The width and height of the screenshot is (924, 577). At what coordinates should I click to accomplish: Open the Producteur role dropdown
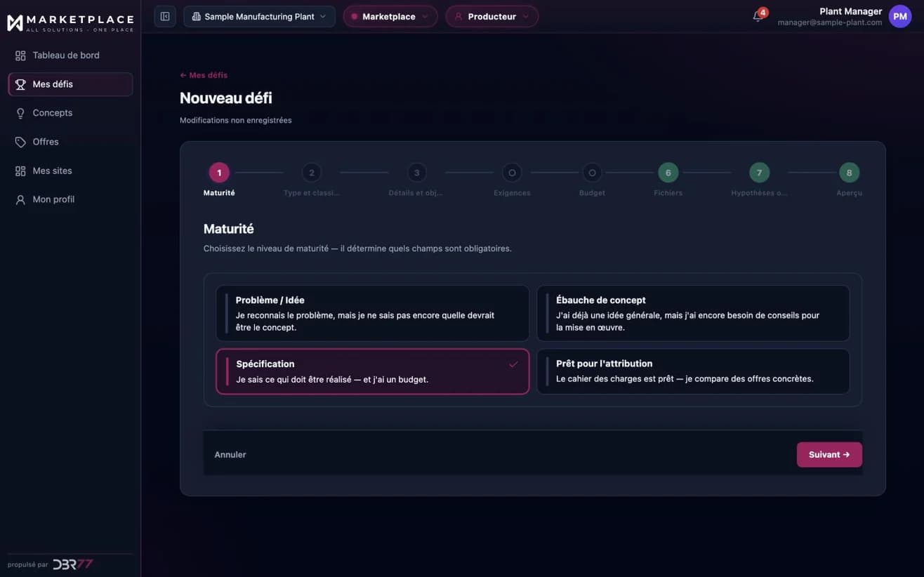click(492, 16)
